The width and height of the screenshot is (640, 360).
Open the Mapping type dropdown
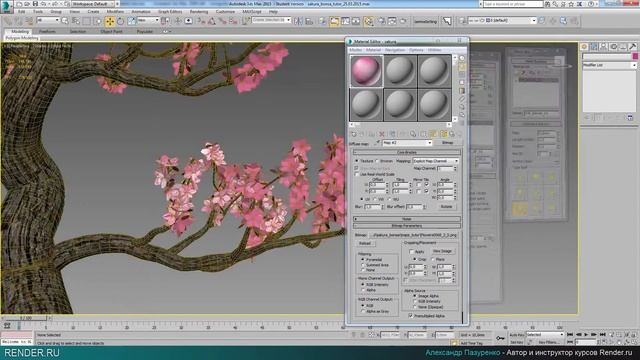pos(436,161)
